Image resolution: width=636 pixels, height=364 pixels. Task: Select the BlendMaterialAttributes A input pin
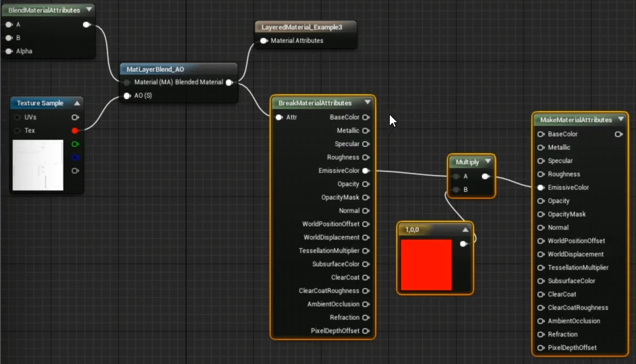pos(9,25)
